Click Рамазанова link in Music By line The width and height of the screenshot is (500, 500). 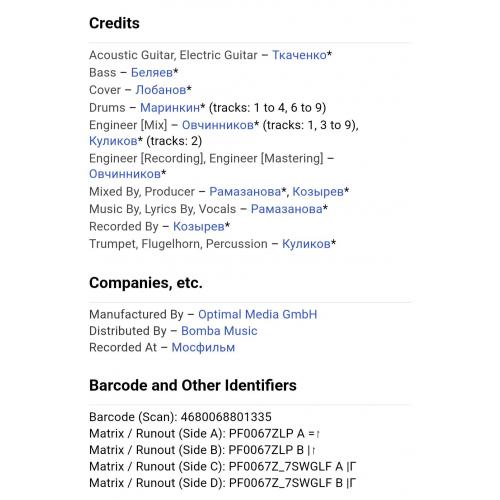(x=287, y=209)
